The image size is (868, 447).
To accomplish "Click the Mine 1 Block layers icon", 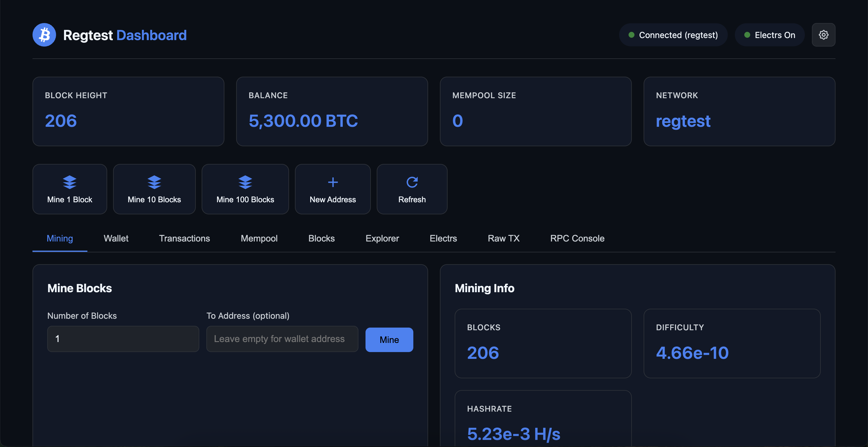I will click(x=69, y=182).
